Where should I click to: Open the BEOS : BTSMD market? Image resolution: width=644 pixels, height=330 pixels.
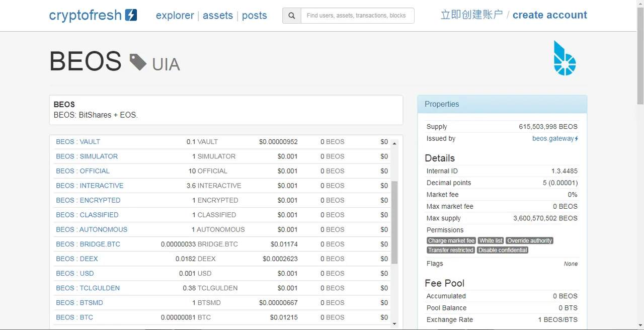pyautogui.click(x=79, y=302)
